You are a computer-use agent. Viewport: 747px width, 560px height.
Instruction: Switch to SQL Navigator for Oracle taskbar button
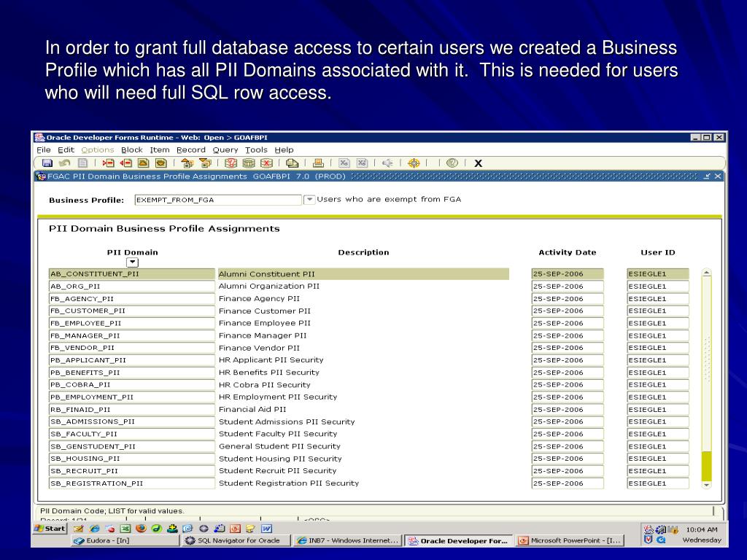pyautogui.click(x=236, y=540)
